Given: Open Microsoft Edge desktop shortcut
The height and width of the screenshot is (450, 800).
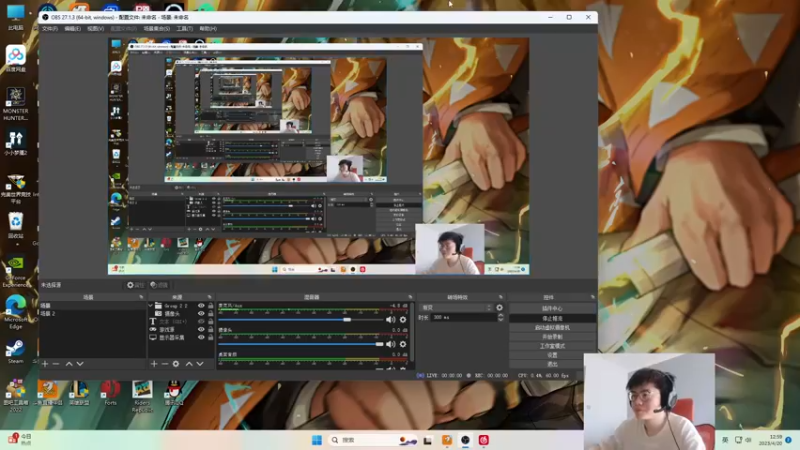Looking at the screenshot, I should (15, 312).
